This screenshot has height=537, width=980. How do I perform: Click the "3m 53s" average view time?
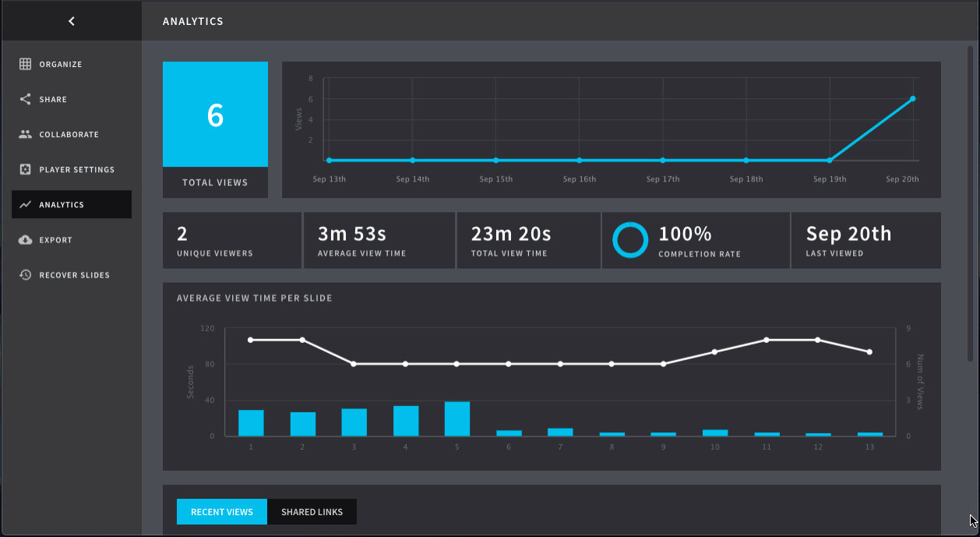pos(352,234)
